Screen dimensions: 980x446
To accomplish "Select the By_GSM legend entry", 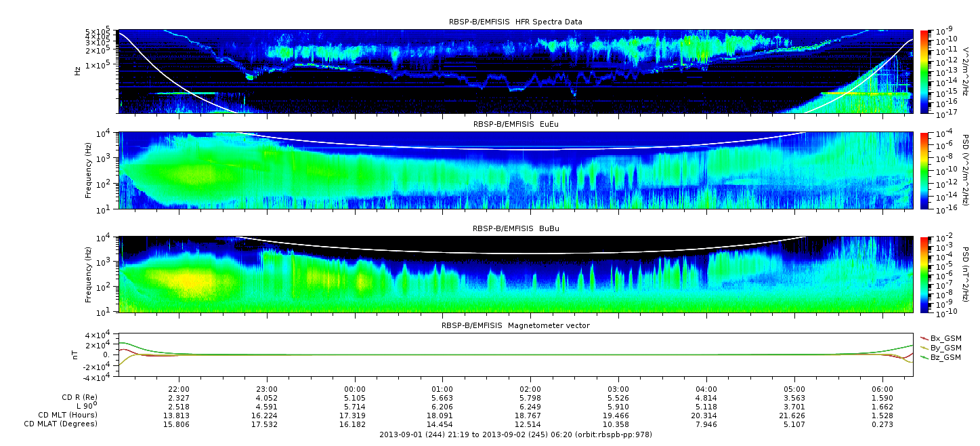I will point(945,347).
